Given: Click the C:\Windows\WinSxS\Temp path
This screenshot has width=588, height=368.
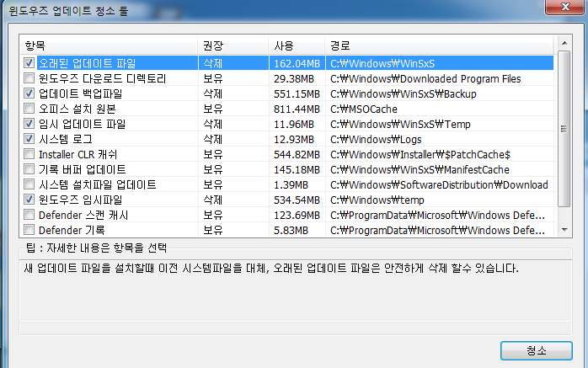Looking at the screenshot, I should coord(400,125).
